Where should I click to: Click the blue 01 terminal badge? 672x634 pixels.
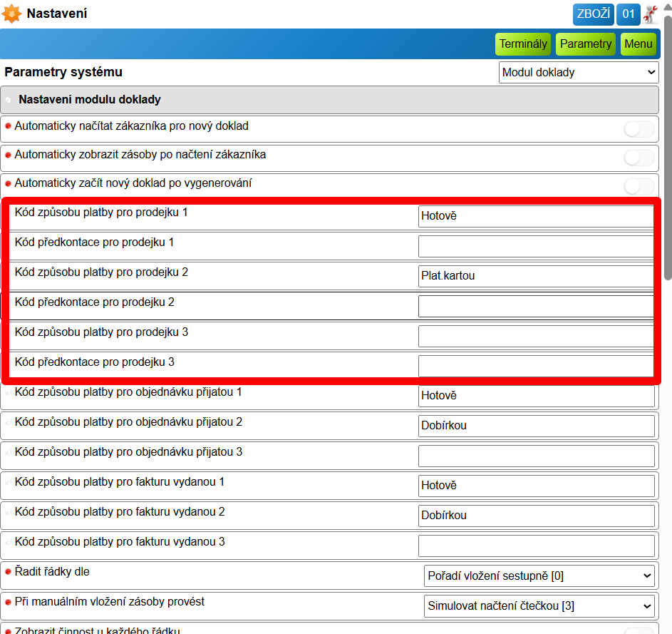click(x=629, y=14)
